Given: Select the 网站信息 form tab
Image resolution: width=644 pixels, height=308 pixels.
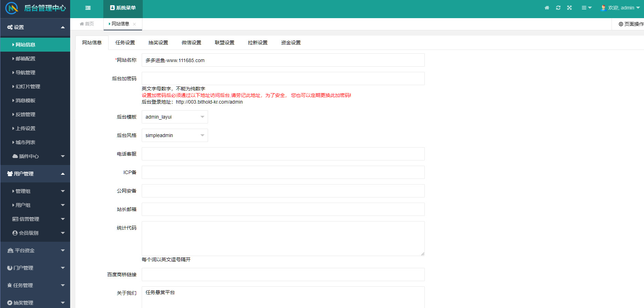Looking at the screenshot, I should point(92,43).
